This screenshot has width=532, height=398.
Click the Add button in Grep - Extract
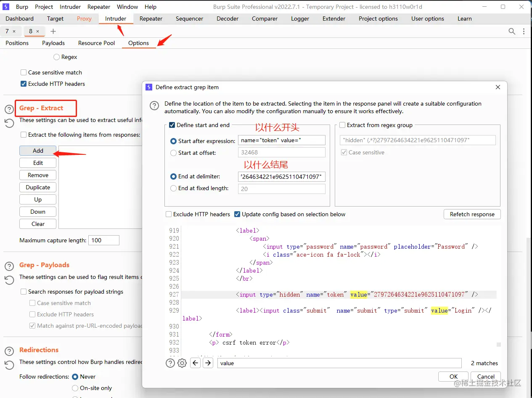coord(38,151)
